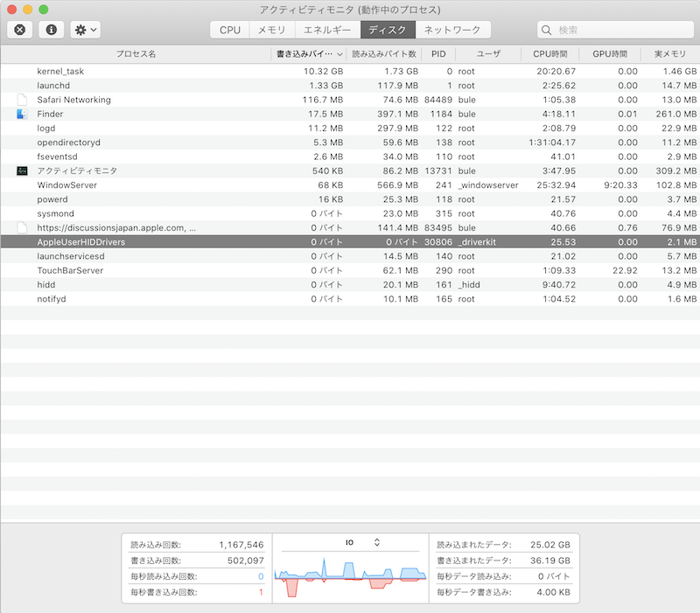Toggle sort on 書き込みバイト column header
This screenshot has height=613, width=700.
pyautogui.click(x=309, y=53)
